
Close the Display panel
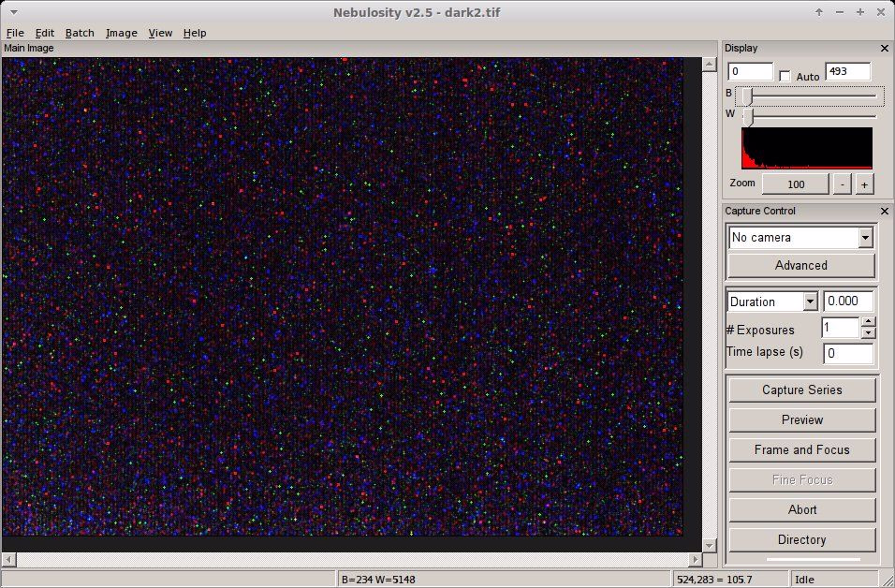[x=885, y=49]
